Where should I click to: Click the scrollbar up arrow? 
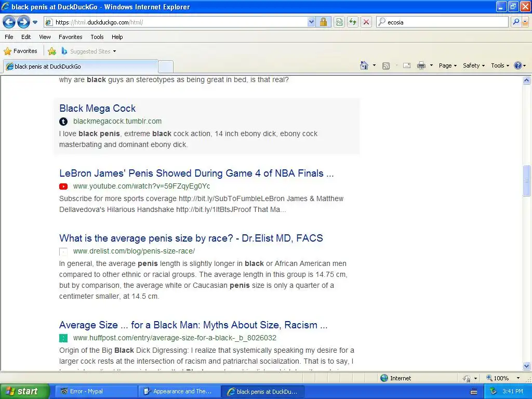click(x=527, y=81)
